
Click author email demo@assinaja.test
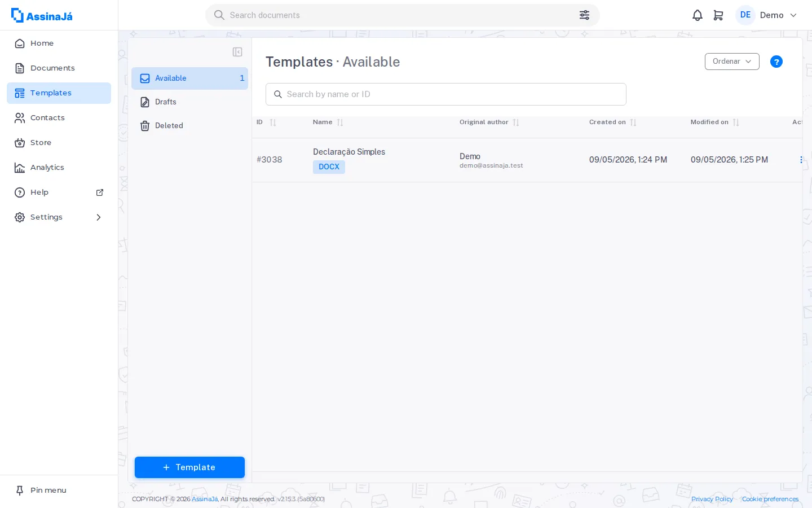click(491, 166)
